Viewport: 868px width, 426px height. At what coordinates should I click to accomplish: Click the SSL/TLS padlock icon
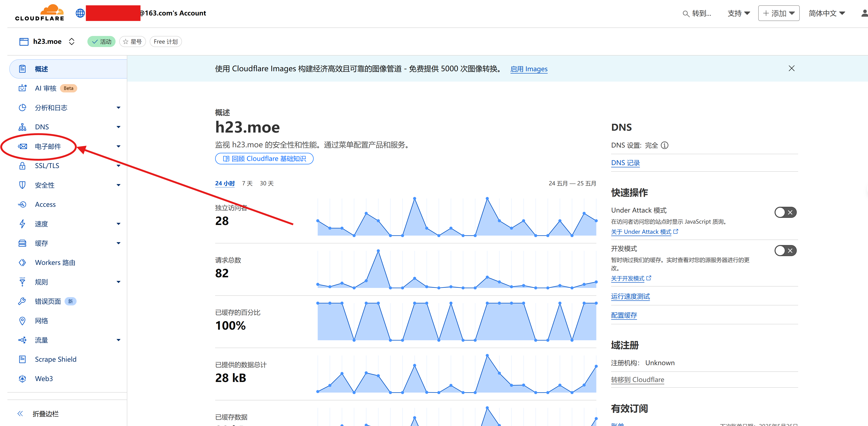23,166
